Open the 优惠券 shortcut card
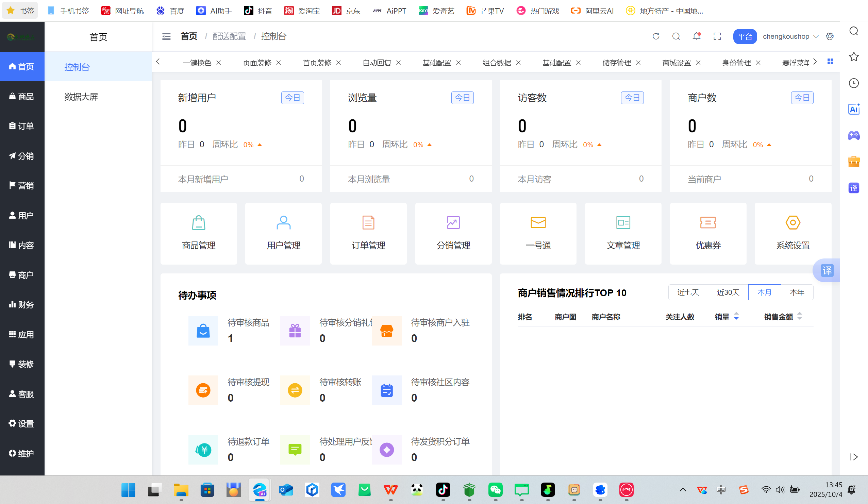Image resolution: width=868 pixels, height=504 pixels. [x=708, y=233]
